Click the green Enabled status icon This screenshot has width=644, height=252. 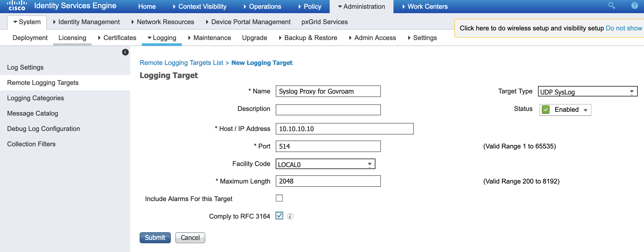pos(546,110)
